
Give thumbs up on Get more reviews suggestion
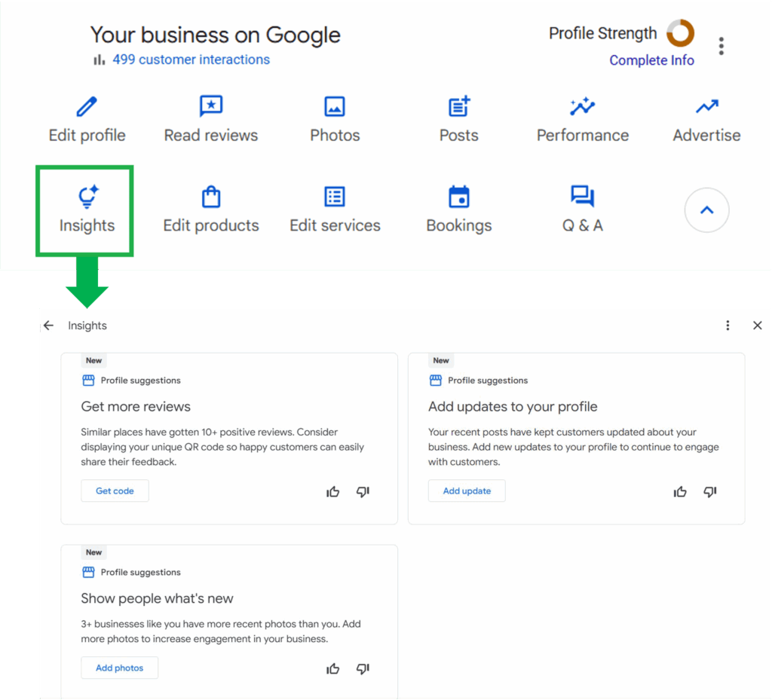332,491
